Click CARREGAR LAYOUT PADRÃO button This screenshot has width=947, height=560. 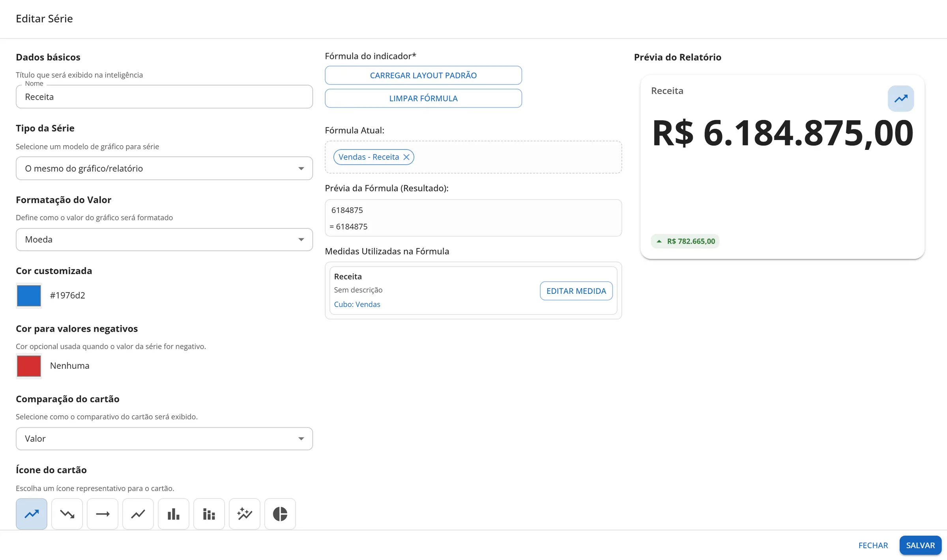click(423, 75)
